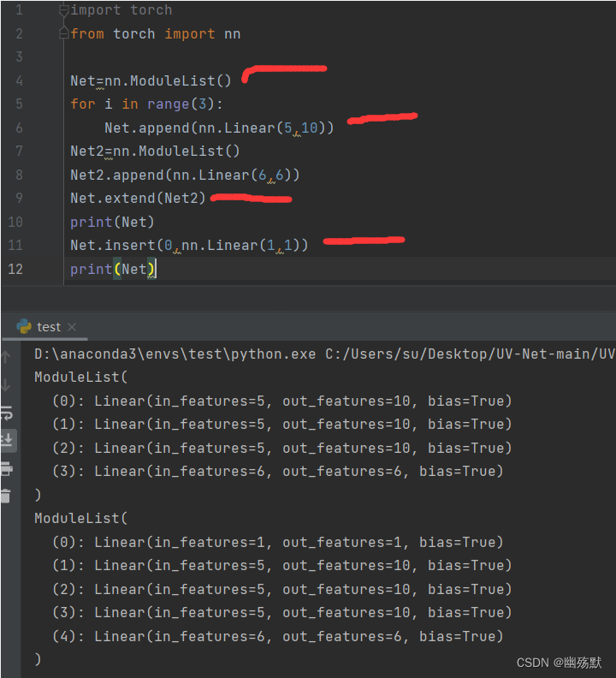Collapse imports with fold marker on line 1
The width and height of the screenshot is (616, 678).
pyautogui.click(x=63, y=10)
